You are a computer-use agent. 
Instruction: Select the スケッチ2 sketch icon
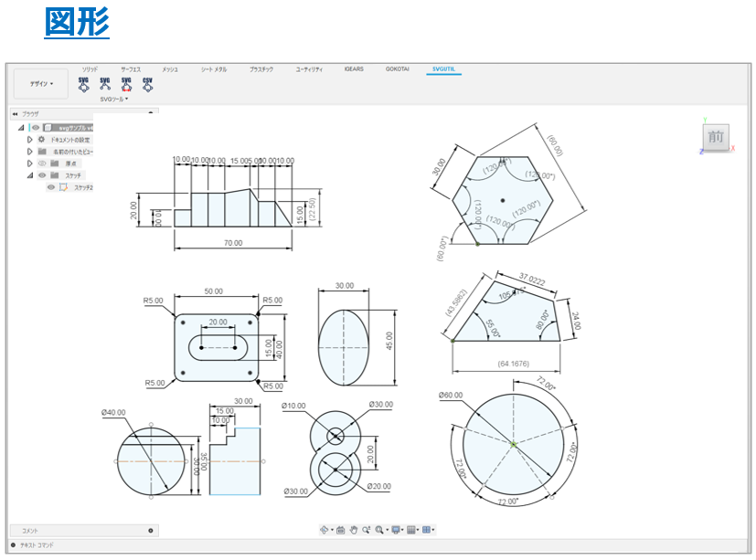(63, 187)
